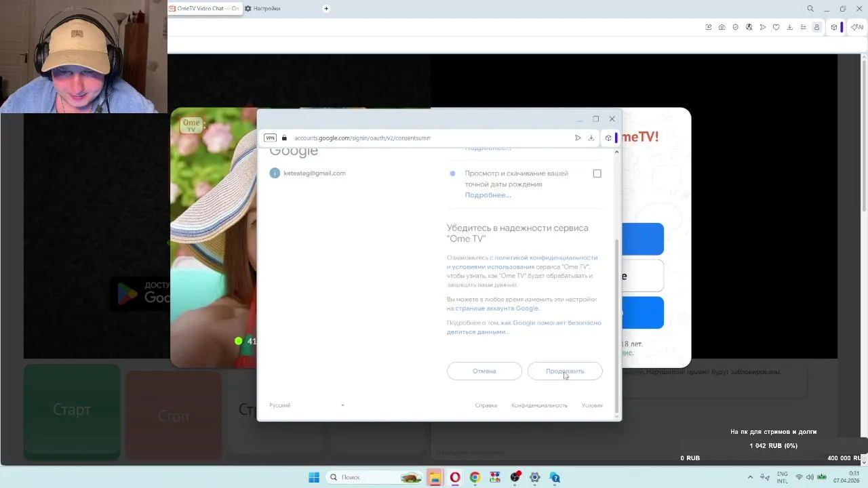
Task: Click the extensions cube icon in main toolbar
Action: coord(834,27)
